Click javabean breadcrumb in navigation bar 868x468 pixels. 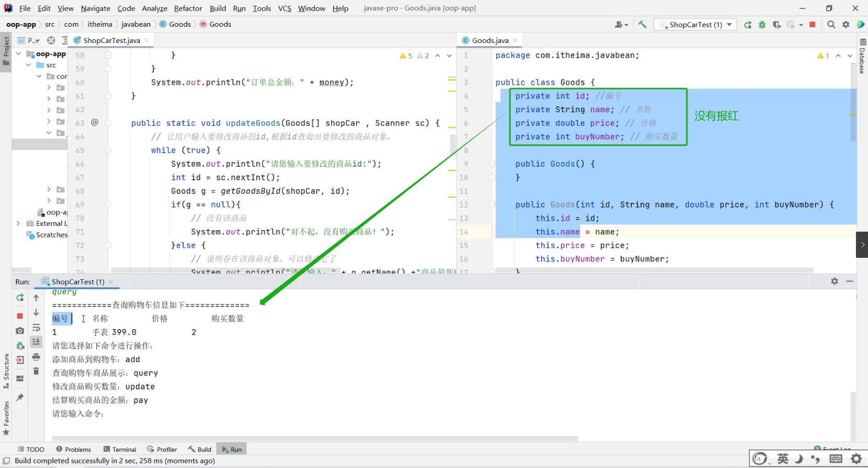pos(136,24)
